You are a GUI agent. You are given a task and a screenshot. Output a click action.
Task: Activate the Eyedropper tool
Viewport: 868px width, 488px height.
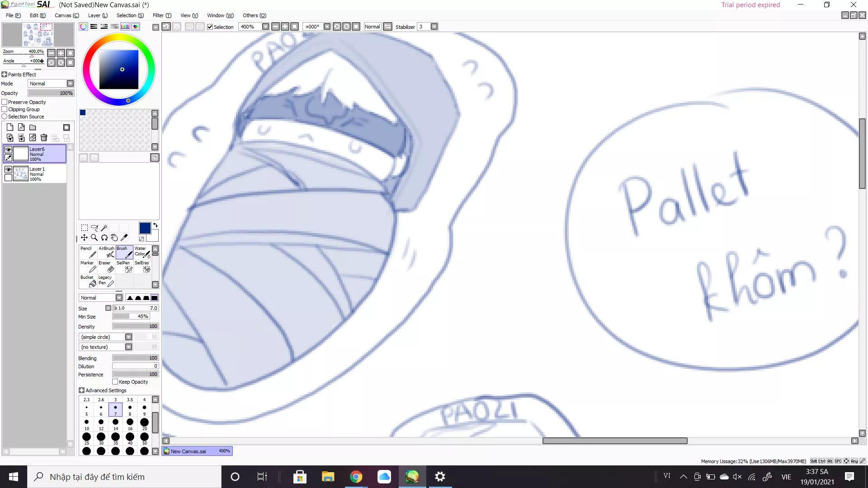point(124,238)
